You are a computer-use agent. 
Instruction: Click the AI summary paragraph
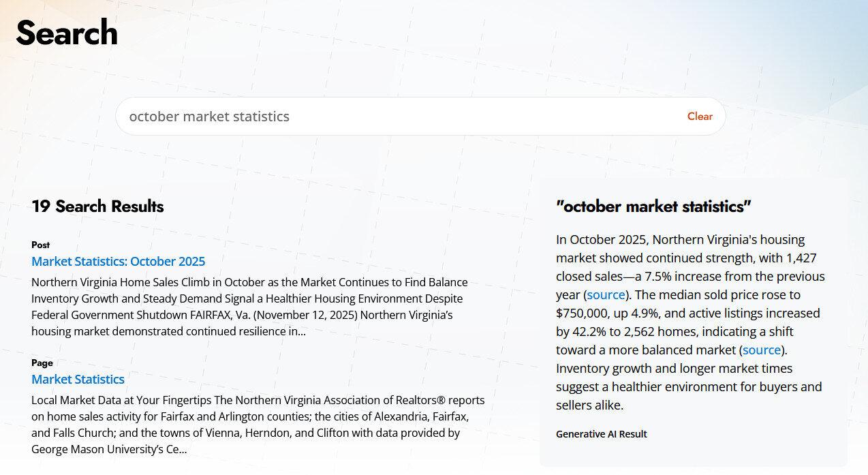coord(688,320)
